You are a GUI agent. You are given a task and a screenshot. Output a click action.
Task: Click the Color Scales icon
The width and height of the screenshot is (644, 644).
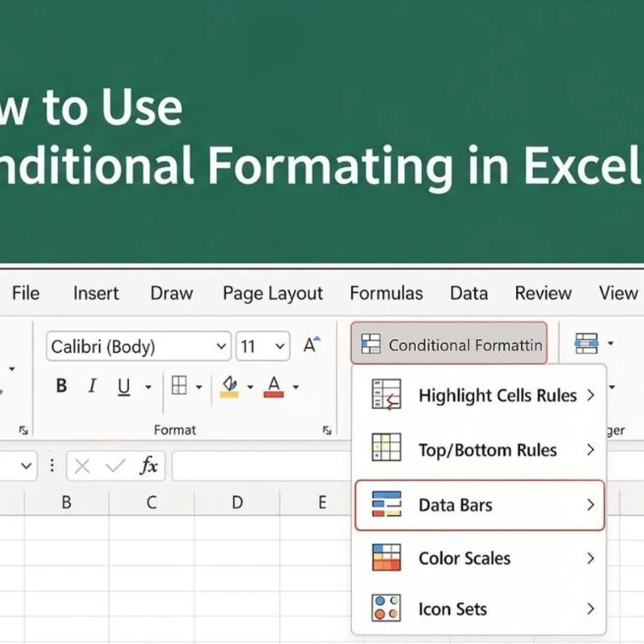(x=386, y=557)
